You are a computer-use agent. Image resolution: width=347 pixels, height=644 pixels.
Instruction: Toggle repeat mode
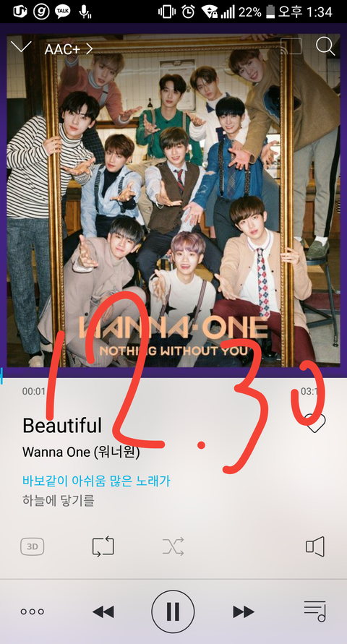103,546
